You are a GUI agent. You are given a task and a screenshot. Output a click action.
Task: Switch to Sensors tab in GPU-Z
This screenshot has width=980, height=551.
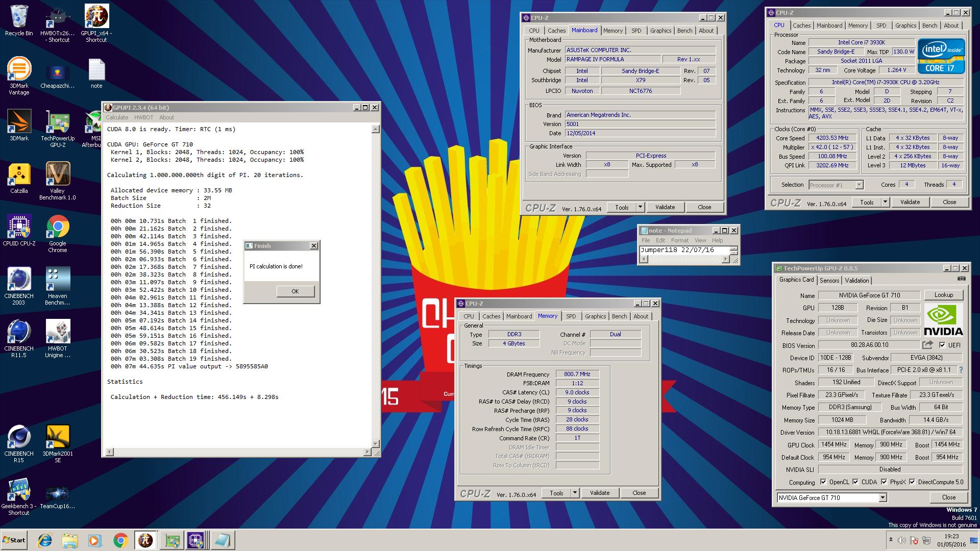pos(829,280)
